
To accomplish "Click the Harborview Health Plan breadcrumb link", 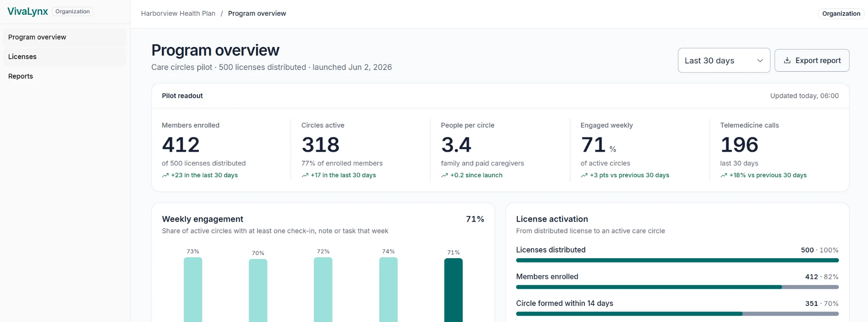I will [178, 13].
